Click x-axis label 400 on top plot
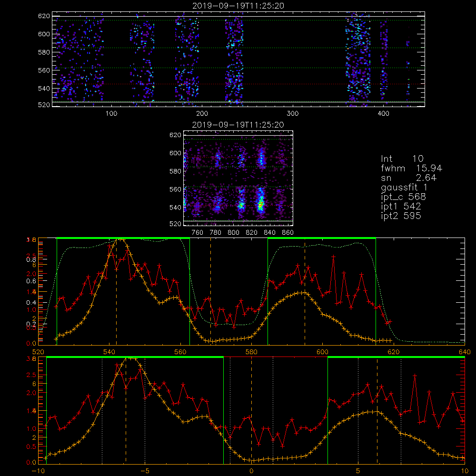This screenshot has width=476, height=476. (383, 114)
